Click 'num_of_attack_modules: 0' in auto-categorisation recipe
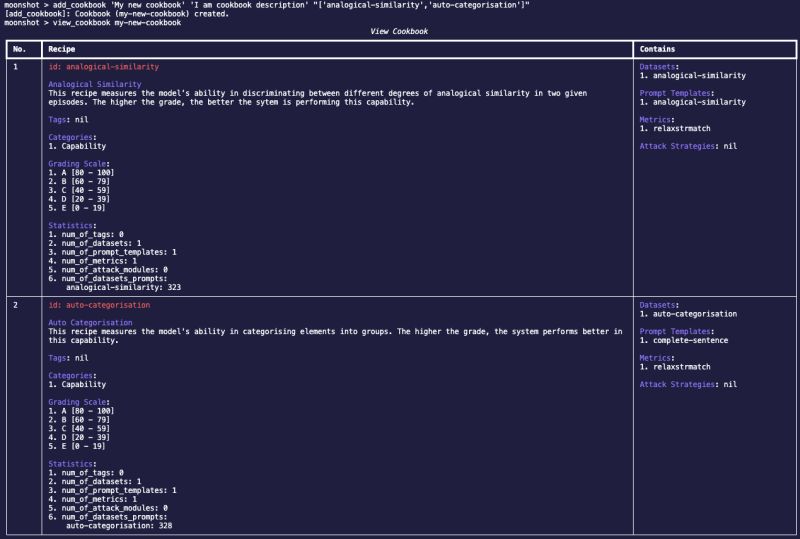800x539 pixels. (x=114, y=508)
